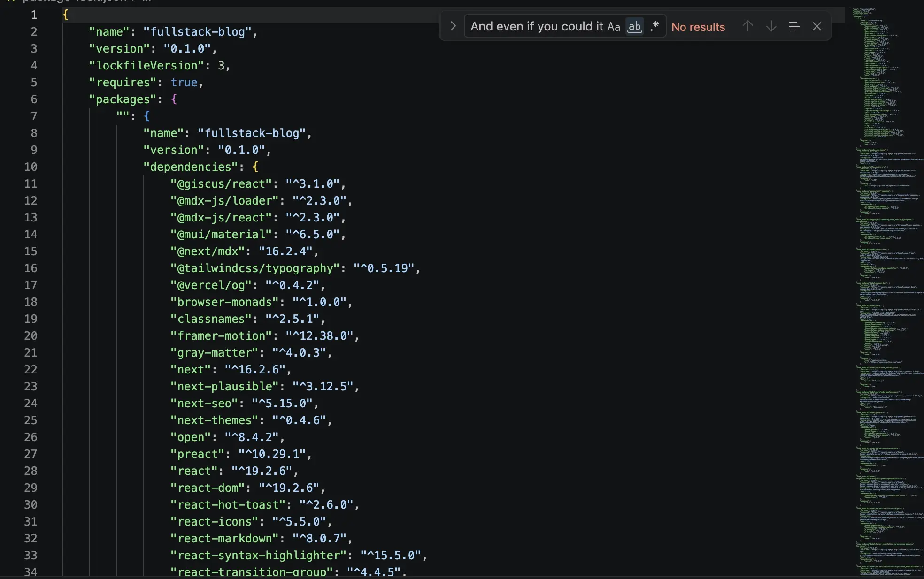Screen dimensions: 924x579
Task: Toggle Match Whole Word option in the find widget
Action: [x=635, y=26]
